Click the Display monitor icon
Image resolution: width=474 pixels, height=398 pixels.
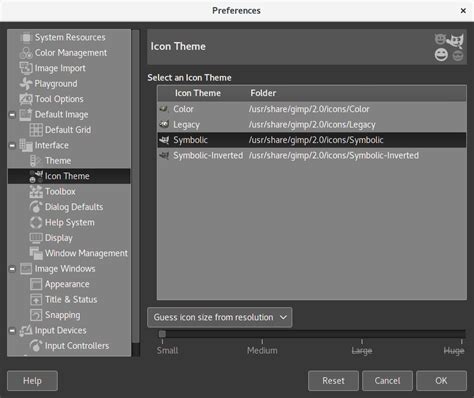click(36, 238)
